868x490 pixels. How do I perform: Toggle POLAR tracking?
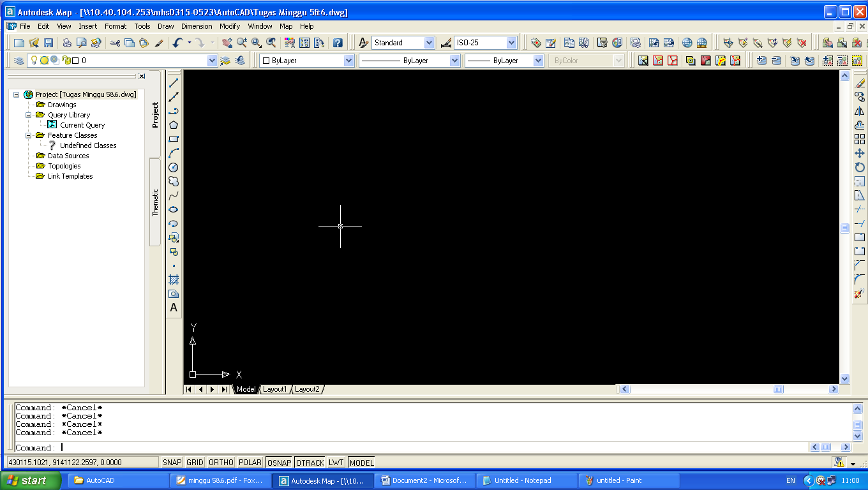[251, 463]
